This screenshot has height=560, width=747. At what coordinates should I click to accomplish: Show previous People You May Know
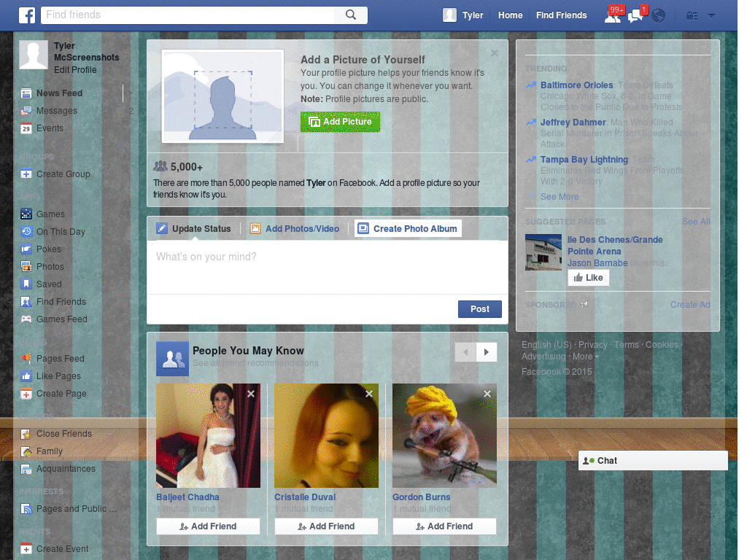465,352
